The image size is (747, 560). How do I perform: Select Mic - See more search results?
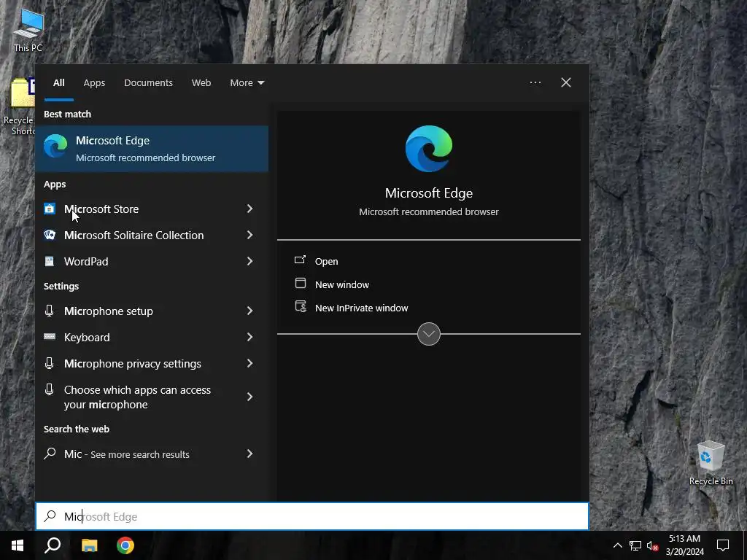(x=127, y=454)
